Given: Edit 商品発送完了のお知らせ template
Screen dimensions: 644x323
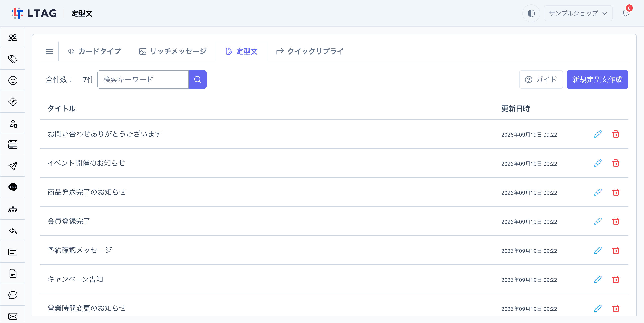Looking at the screenshot, I should pos(598,192).
